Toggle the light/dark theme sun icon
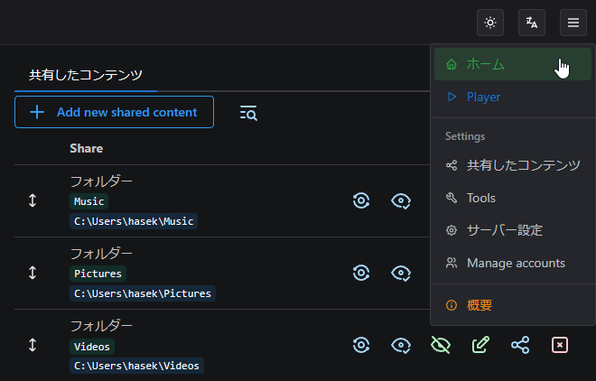The image size is (596, 381). (490, 23)
